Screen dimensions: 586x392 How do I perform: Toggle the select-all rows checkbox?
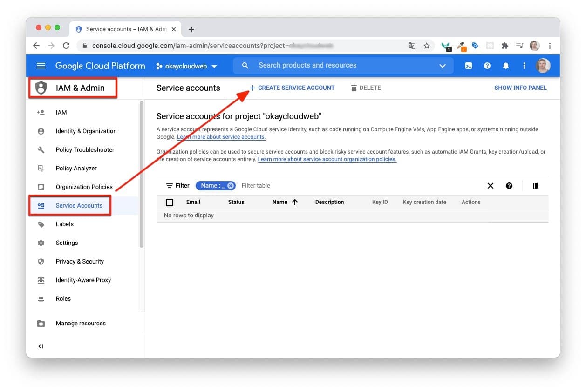(170, 202)
